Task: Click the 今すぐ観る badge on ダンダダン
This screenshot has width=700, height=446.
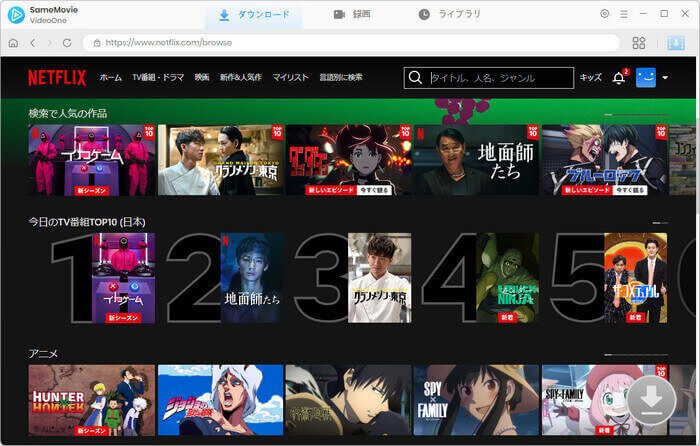Action: point(374,190)
